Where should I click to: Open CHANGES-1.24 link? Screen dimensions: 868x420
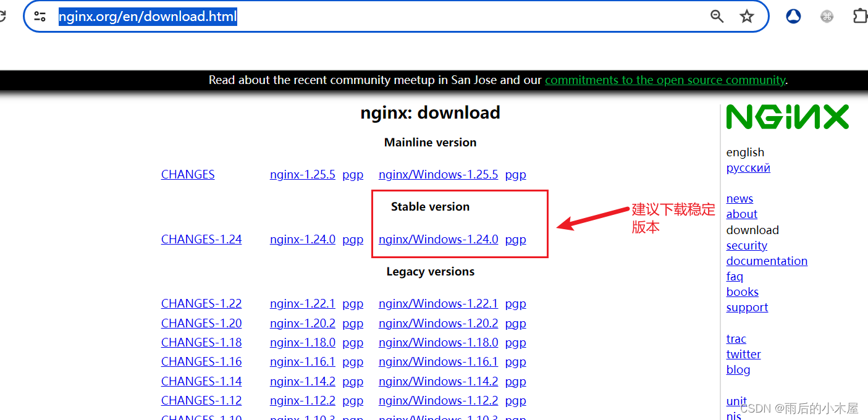[201, 240]
